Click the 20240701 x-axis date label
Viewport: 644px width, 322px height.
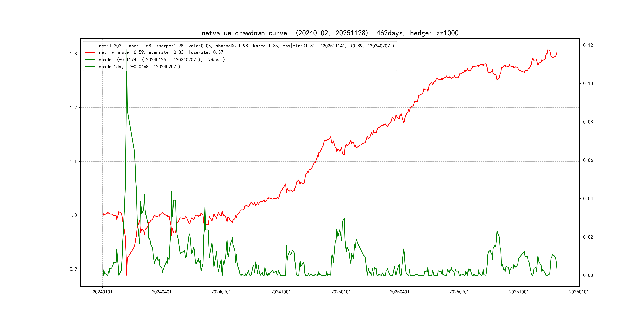pos(221,292)
